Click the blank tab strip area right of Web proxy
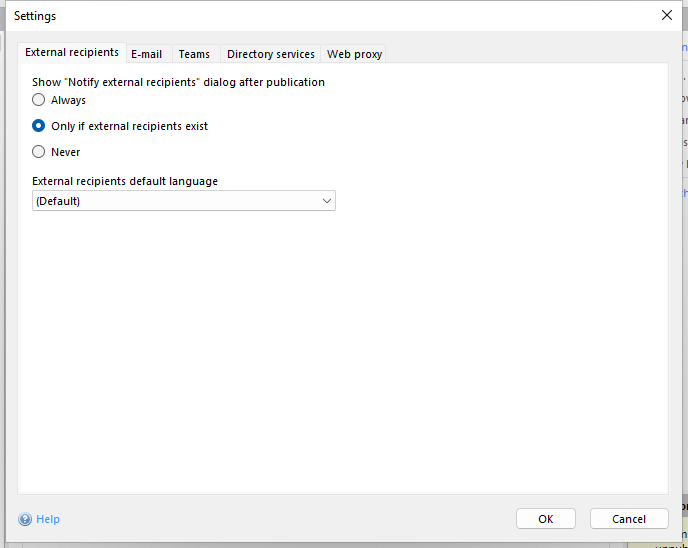Image resolution: width=688 pixels, height=548 pixels. (520, 54)
